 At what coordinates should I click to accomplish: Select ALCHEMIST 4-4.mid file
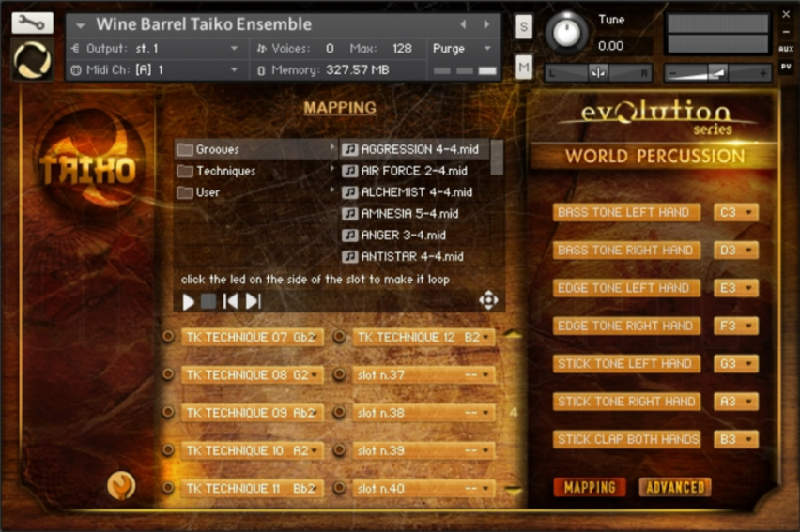415,192
